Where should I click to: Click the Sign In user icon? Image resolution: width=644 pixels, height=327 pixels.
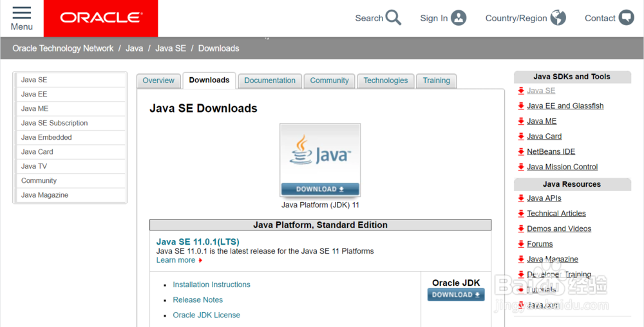[x=459, y=18]
